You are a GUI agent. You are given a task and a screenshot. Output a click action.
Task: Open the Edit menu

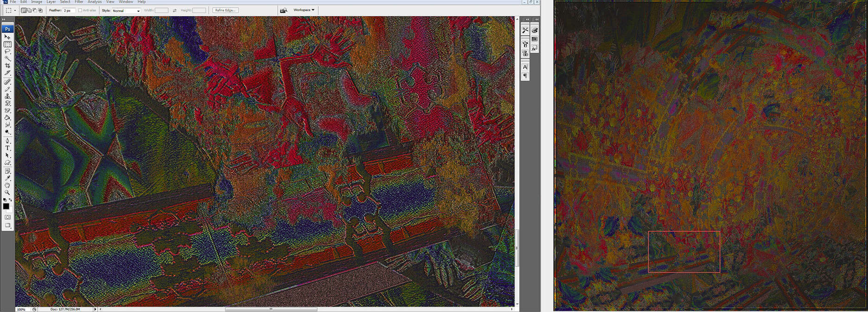23,2
